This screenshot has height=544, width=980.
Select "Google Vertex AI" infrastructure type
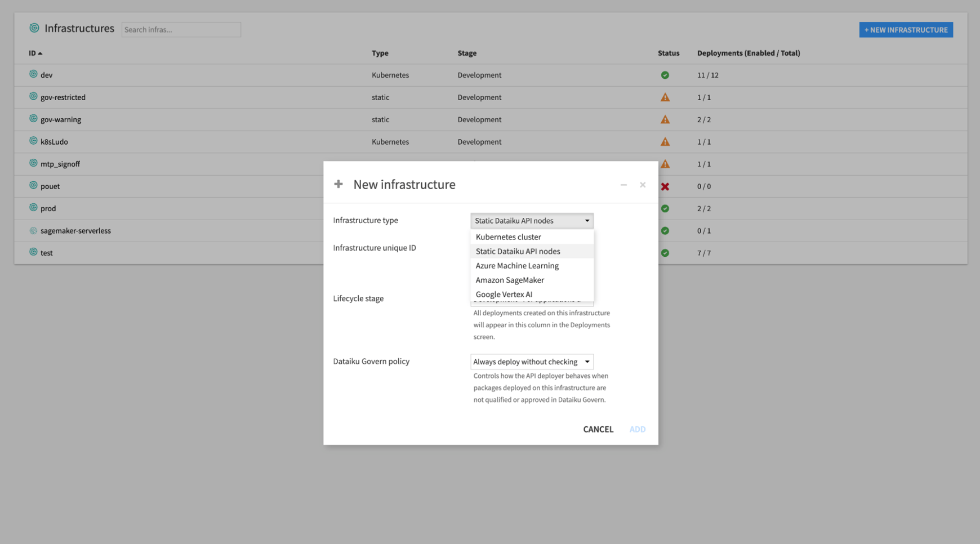click(x=504, y=294)
